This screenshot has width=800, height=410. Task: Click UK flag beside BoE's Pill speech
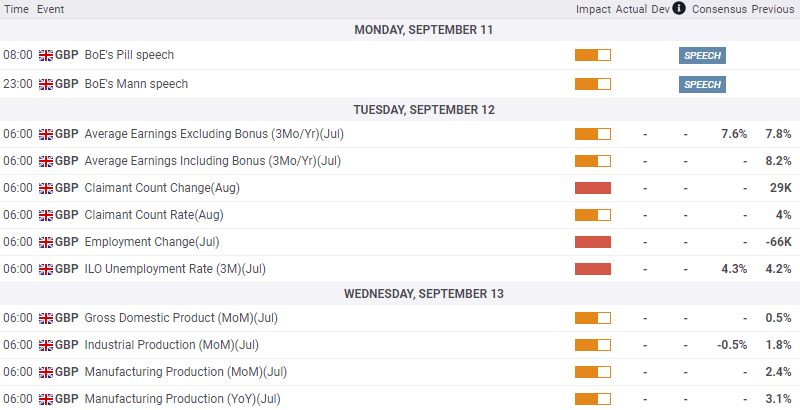coord(45,56)
